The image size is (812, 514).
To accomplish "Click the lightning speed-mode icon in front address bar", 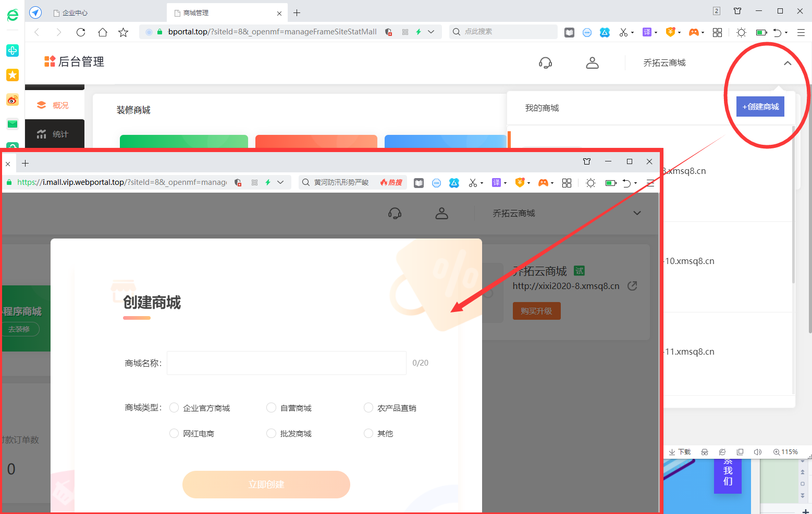I will click(x=268, y=182).
